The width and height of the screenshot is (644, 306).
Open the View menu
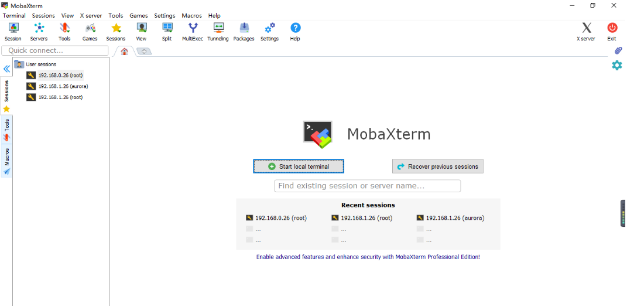[67, 16]
